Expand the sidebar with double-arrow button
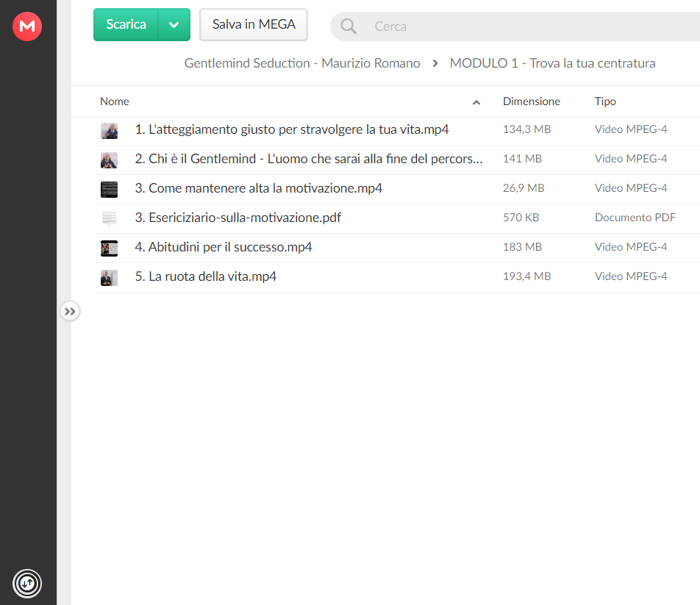Image resolution: width=700 pixels, height=605 pixels. pos(70,312)
